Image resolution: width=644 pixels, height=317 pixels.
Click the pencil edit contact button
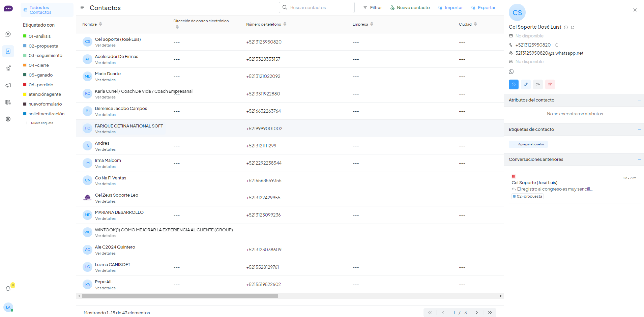tap(526, 84)
